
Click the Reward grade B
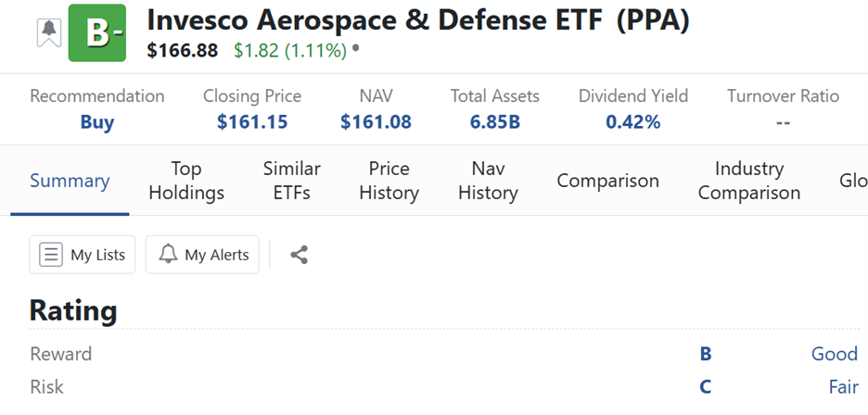point(706,354)
